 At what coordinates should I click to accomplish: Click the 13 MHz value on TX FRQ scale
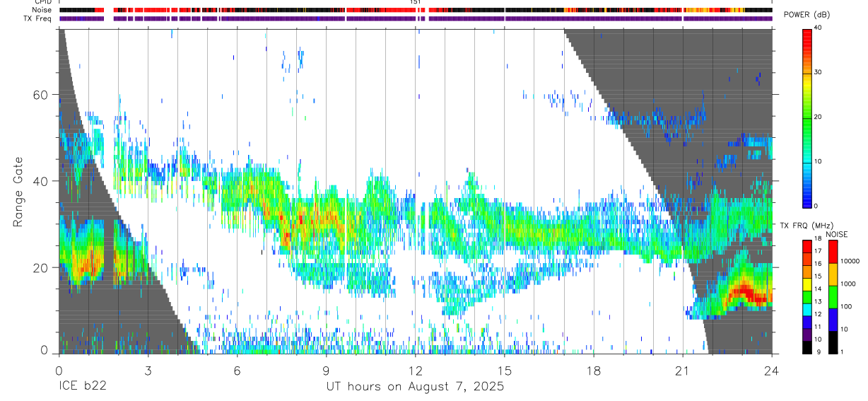coord(819,302)
